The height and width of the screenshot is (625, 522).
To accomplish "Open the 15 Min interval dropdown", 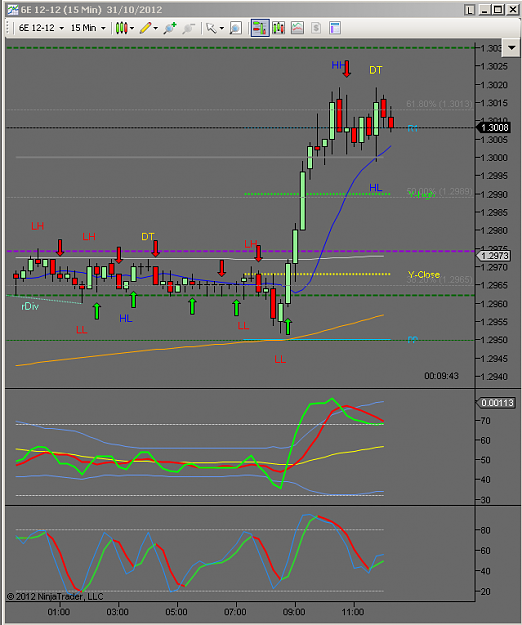I will (x=88, y=28).
